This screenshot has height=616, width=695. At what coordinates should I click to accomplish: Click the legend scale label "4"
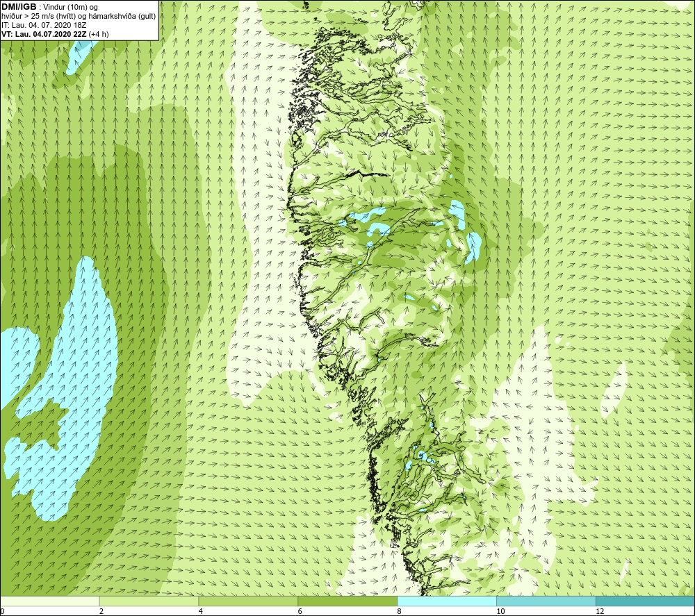[201, 611]
